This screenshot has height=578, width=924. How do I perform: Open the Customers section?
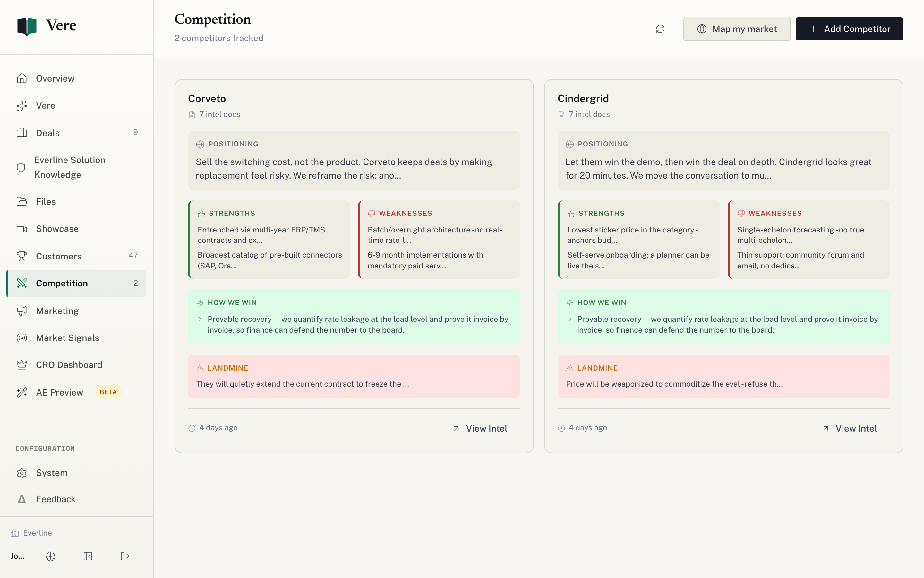pyautogui.click(x=76, y=256)
